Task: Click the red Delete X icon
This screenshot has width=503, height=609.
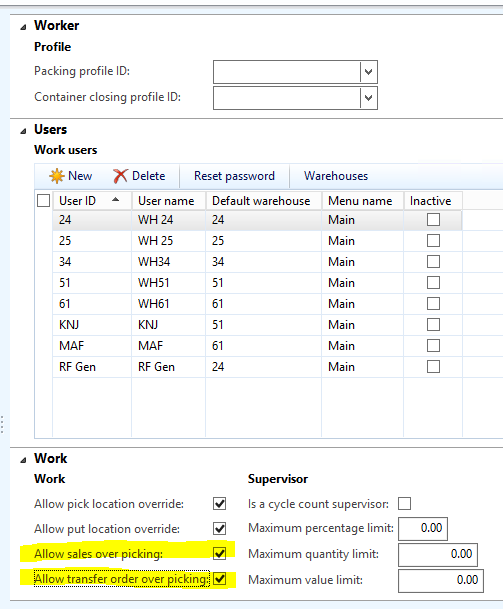Action: (x=120, y=176)
